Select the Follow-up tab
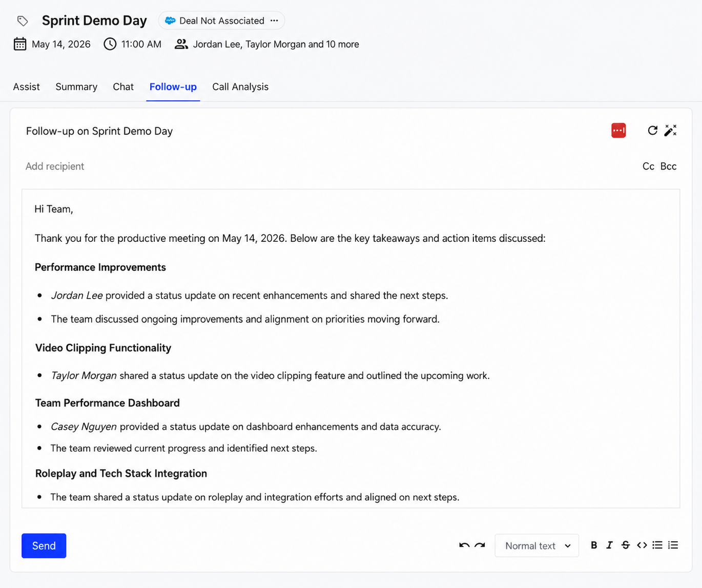 173,87
